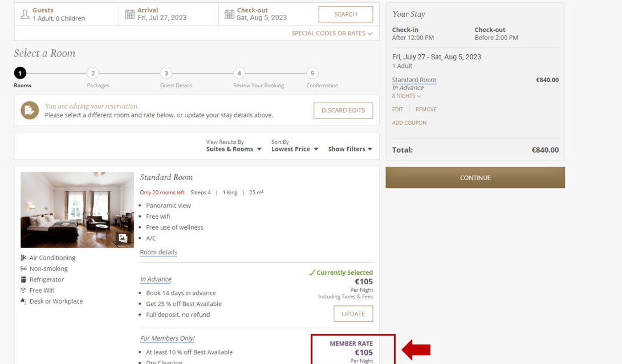
Task: Open Room details link
Action: coord(158,252)
